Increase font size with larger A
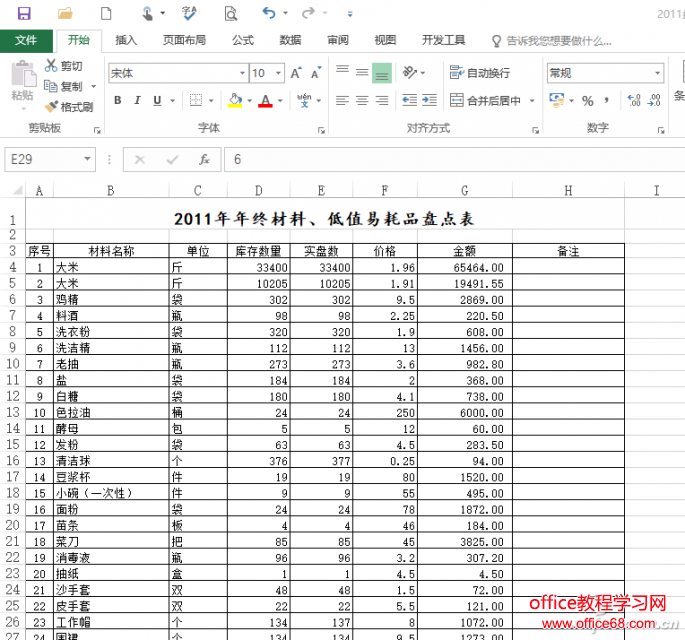 click(x=296, y=73)
